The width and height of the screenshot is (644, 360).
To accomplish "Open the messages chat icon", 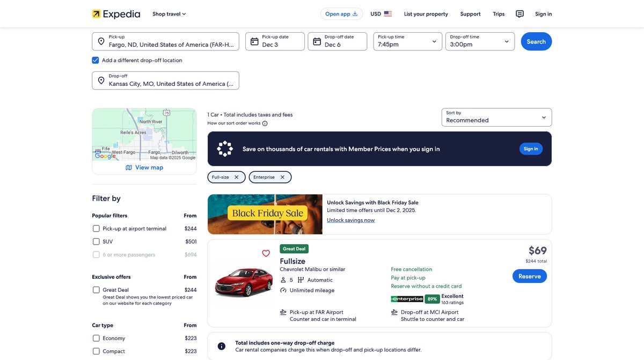I will tap(519, 13).
